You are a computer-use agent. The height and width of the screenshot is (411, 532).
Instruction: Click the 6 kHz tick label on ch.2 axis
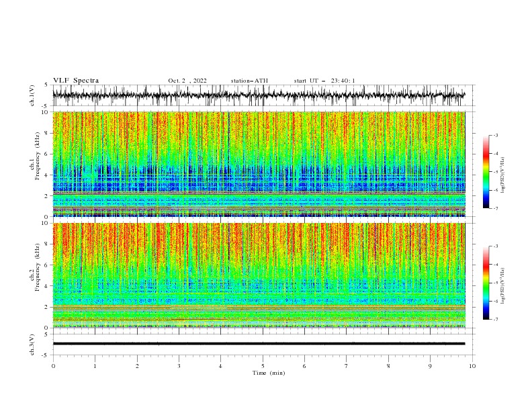(46, 265)
